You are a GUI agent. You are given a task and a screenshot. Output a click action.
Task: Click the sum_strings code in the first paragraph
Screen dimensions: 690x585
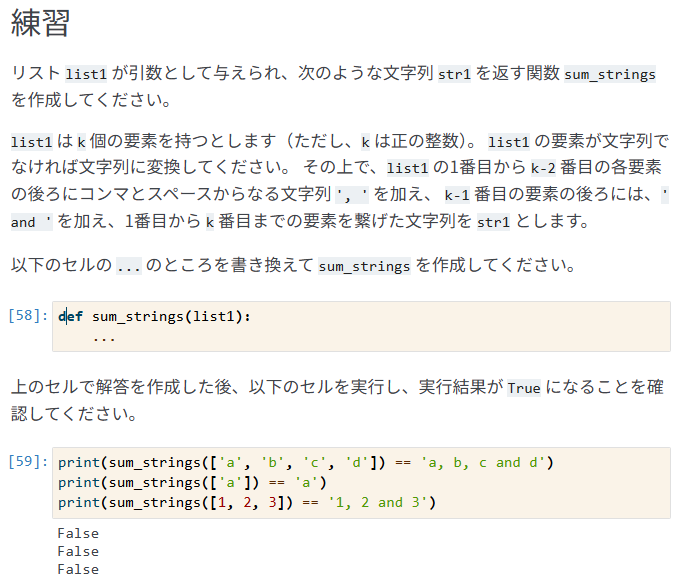[610, 75]
